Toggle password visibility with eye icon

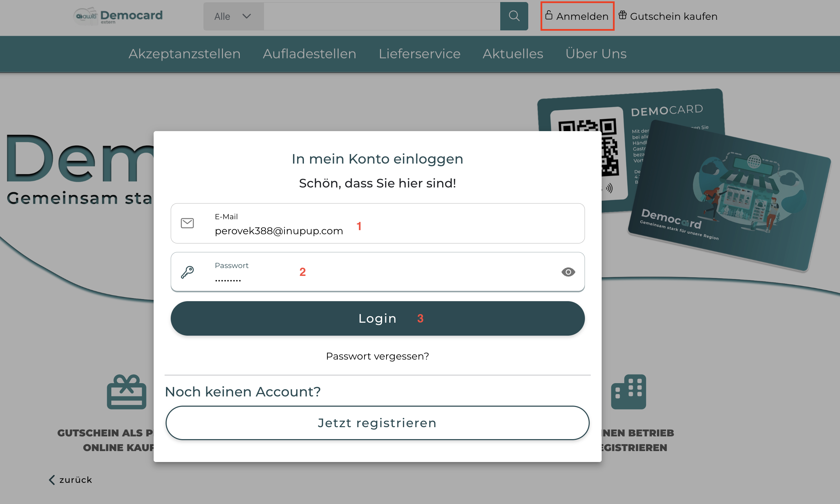[x=568, y=272]
